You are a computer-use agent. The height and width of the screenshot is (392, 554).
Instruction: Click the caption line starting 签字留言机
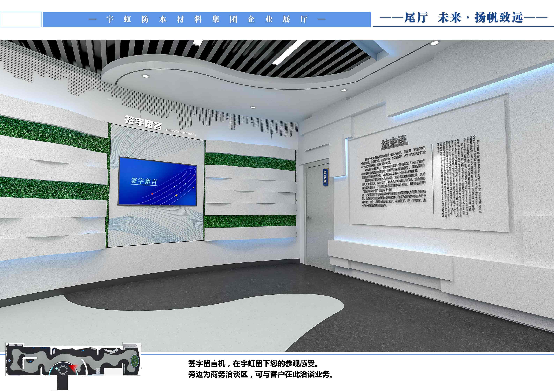(x=253, y=364)
